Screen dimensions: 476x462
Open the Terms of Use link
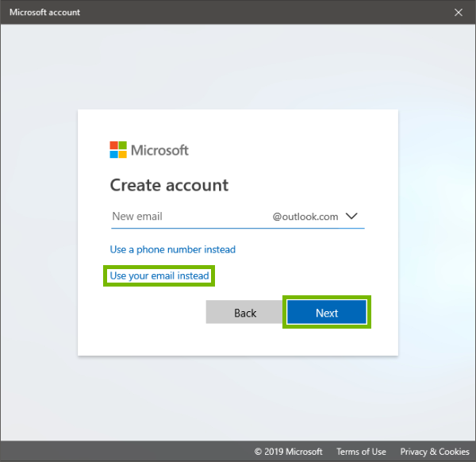pos(361,452)
